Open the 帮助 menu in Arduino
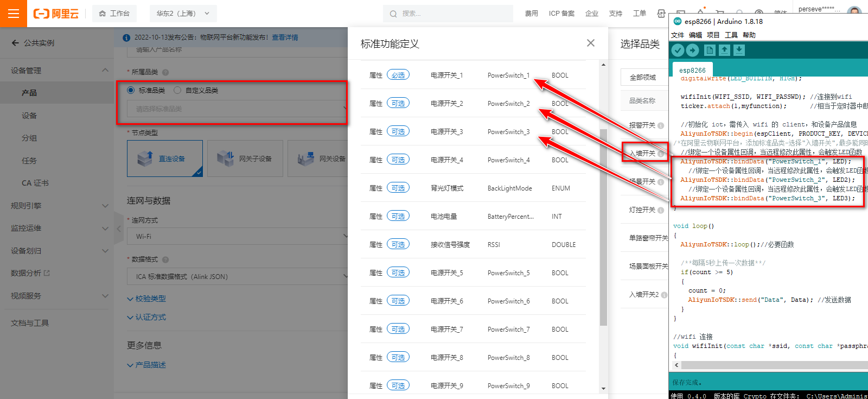 749,35
